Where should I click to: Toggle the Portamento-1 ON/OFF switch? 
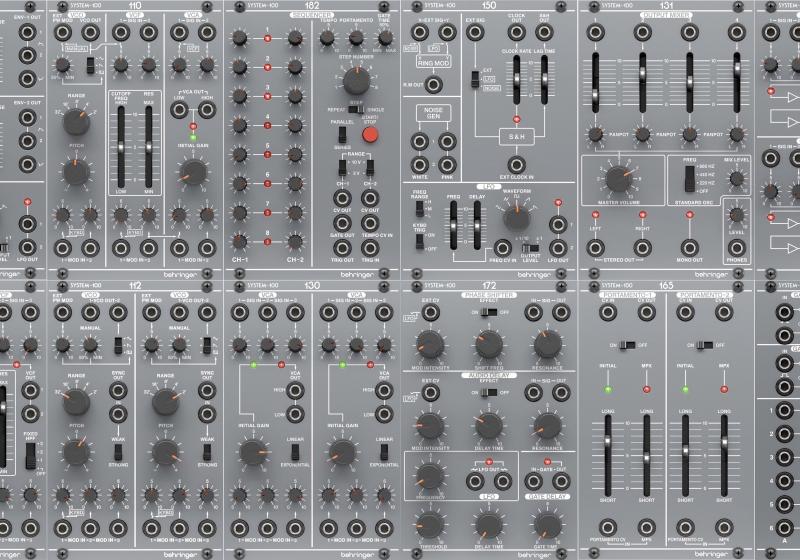(x=627, y=345)
